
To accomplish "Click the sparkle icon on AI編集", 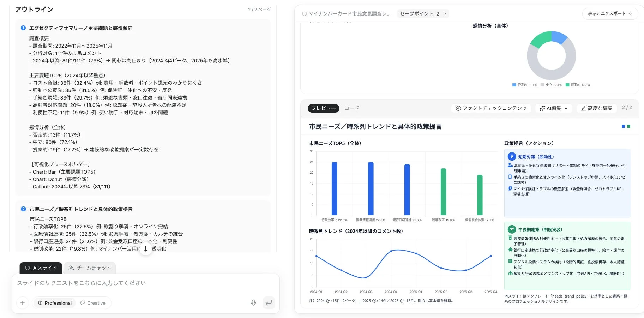I will 542,108.
